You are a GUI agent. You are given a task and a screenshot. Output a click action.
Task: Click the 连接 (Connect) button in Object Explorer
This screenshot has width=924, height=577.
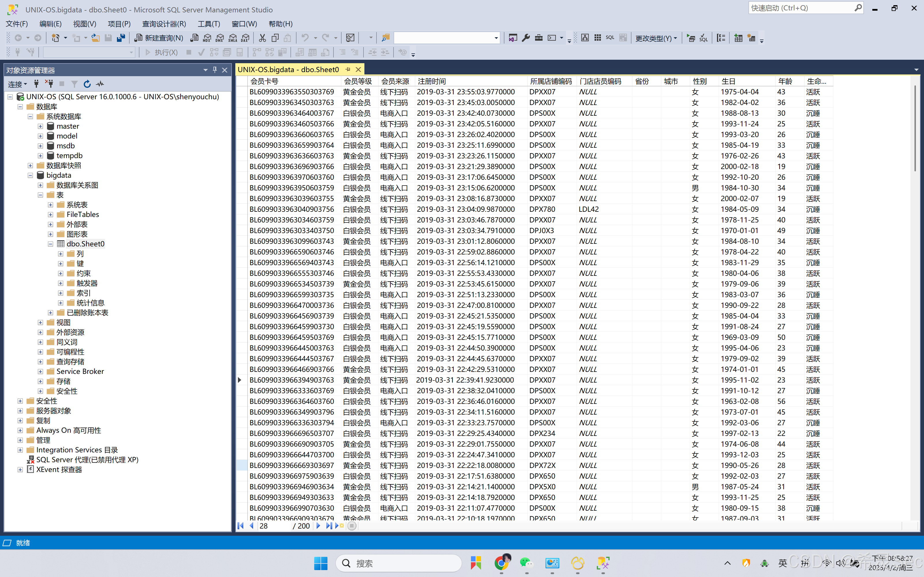tap(17, 84)
